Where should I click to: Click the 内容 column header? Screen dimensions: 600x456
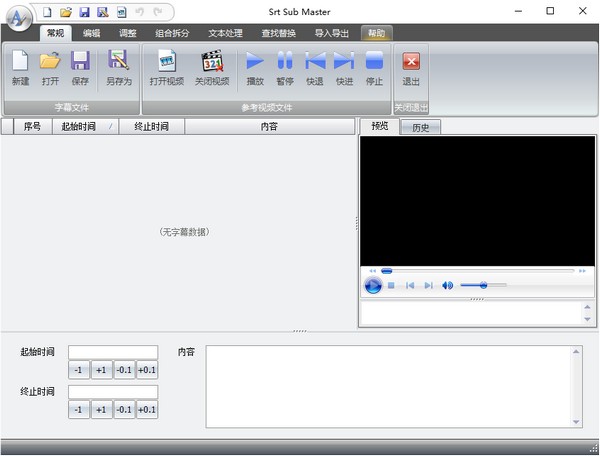[x=269, y=126]
